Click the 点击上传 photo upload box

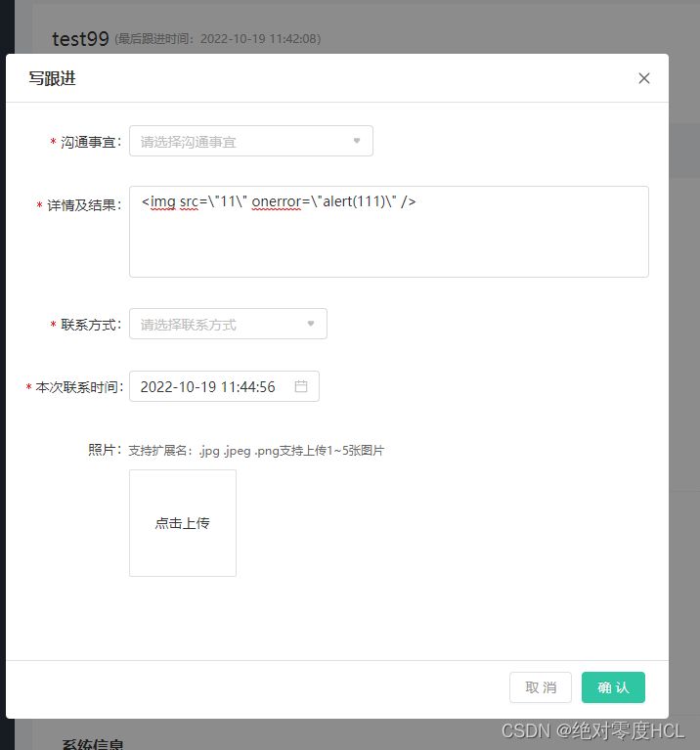point(183,523)
